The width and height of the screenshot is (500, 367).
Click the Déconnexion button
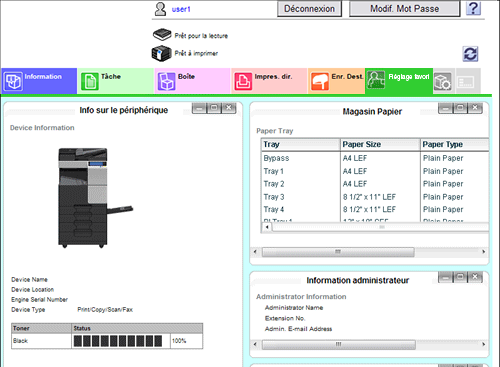click(x=309, y=9)
